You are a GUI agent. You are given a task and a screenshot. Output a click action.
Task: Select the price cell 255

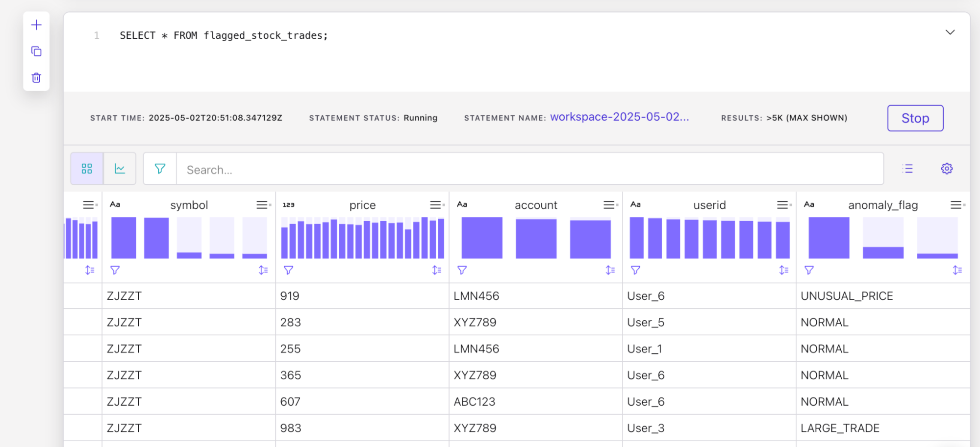(362, 349)
